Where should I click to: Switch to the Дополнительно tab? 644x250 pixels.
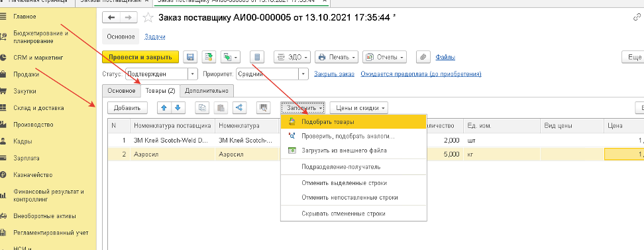coord(207,91)
